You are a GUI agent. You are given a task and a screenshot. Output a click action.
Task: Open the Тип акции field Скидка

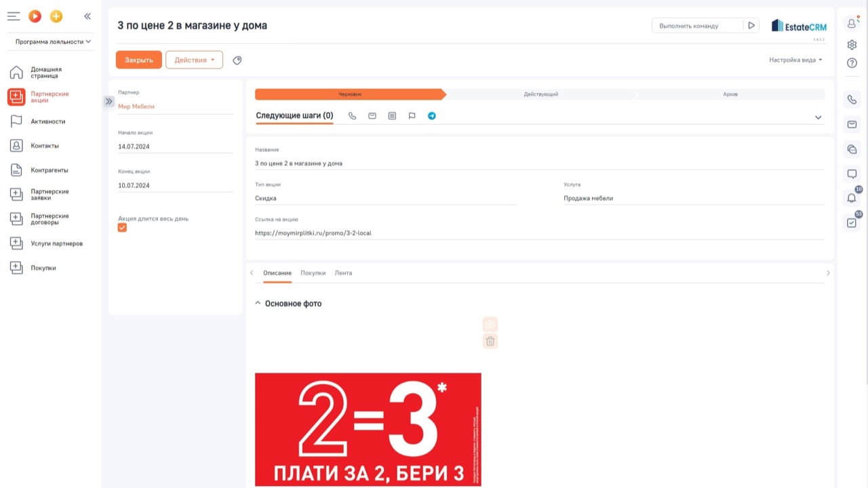coord(386,198)
